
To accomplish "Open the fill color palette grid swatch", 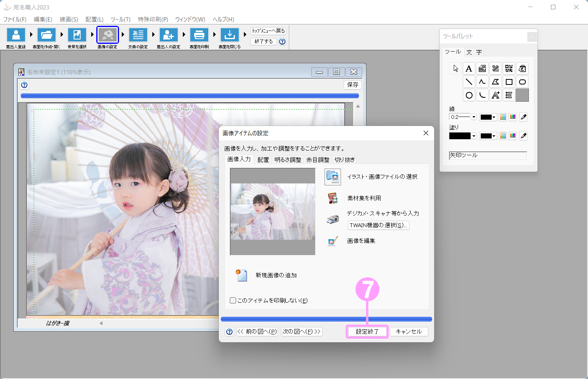I will tap(503, 136).
